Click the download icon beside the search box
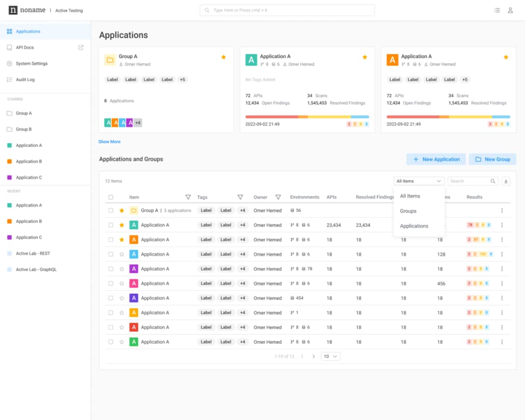This screenshot has height=420, width=525. [506, 181]
